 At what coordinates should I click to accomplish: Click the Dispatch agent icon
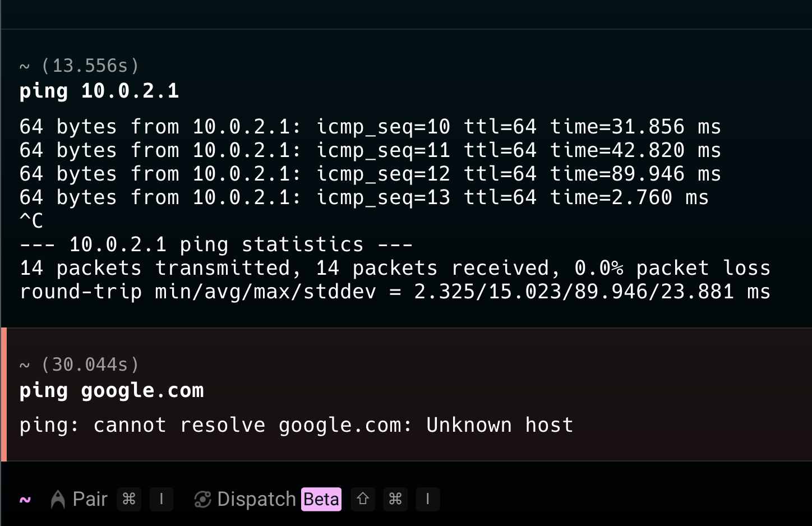pyautogui.click(x=202, y=499)
